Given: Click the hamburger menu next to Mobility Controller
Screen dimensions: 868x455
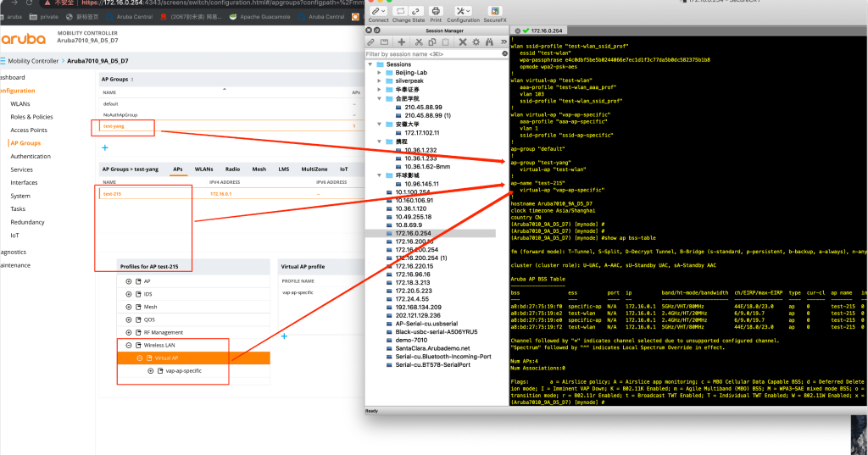Looking at the screenshot, I should [3, 61].
